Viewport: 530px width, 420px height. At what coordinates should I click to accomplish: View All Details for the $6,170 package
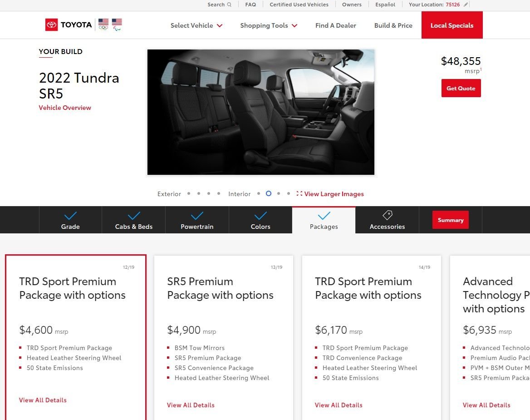pyautogui.click(x=339, y=405)
